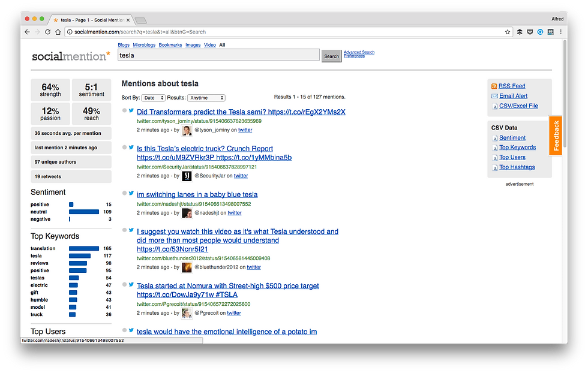Viewport: 588px width, 373px height.
Task: Download the Top Users CSV data
Action: [512, 158]
